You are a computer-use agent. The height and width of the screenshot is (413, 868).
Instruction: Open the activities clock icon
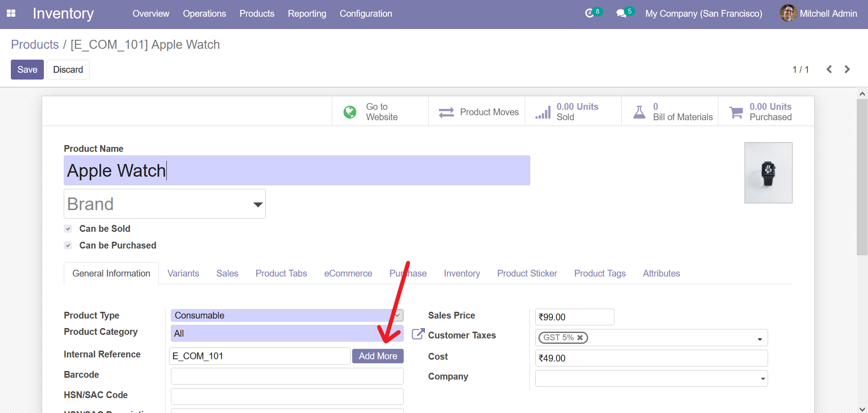pyautogui.click(x=590, y=14)
